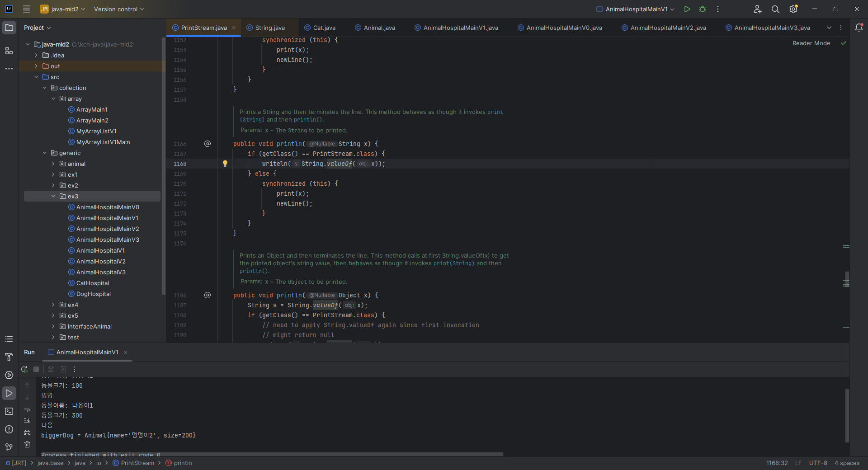This screenshot has height=470, width=868.
Task: Rerun AnimalHospitalMainV1 in Run panel
Action: 24,369
